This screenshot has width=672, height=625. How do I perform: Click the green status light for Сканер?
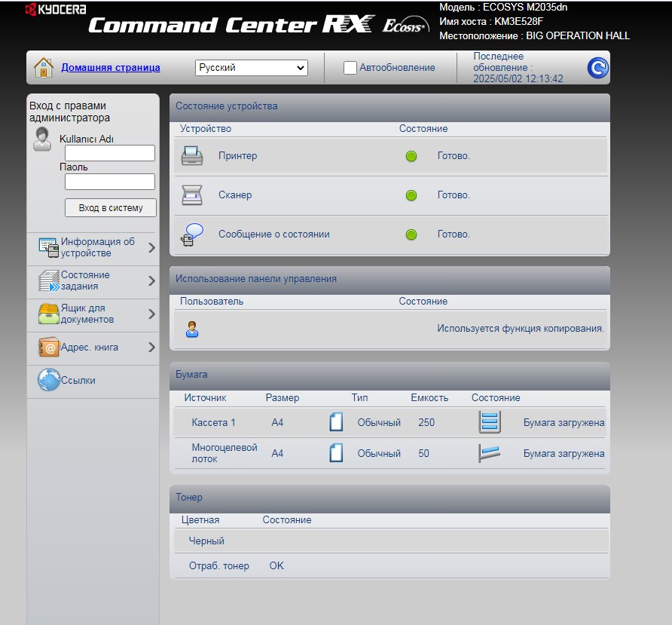(411, 195)
